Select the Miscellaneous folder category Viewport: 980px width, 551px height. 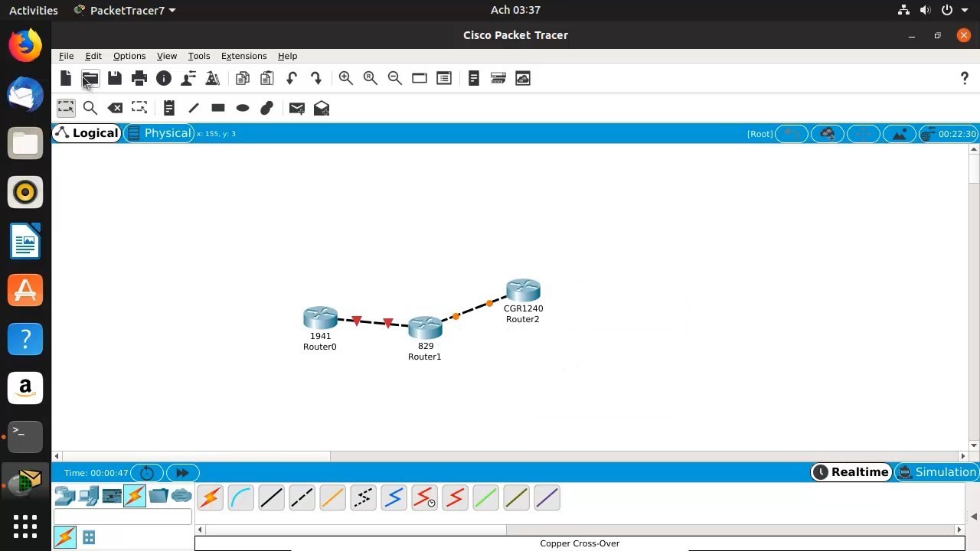(158, 496)
